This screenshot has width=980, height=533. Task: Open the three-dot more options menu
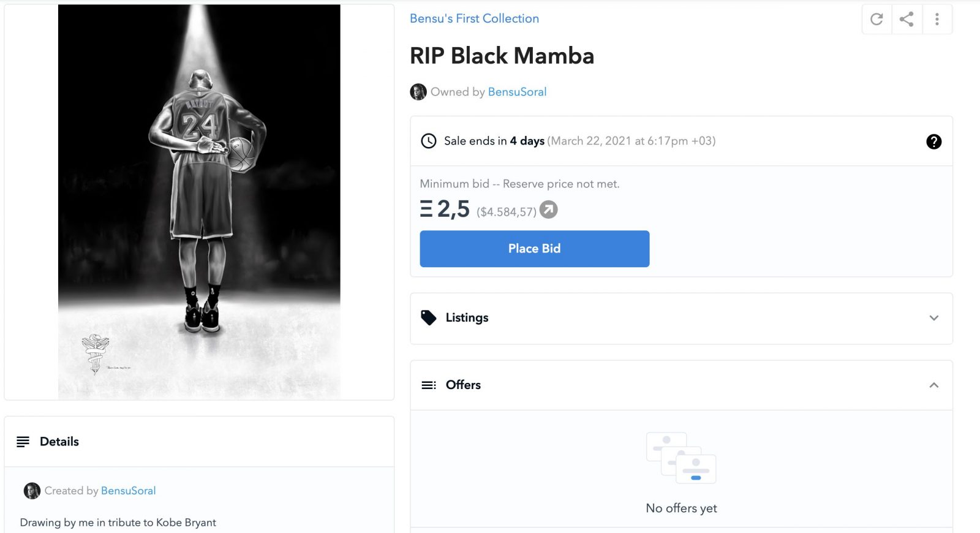pyautogui.click(x=937, y=19)
